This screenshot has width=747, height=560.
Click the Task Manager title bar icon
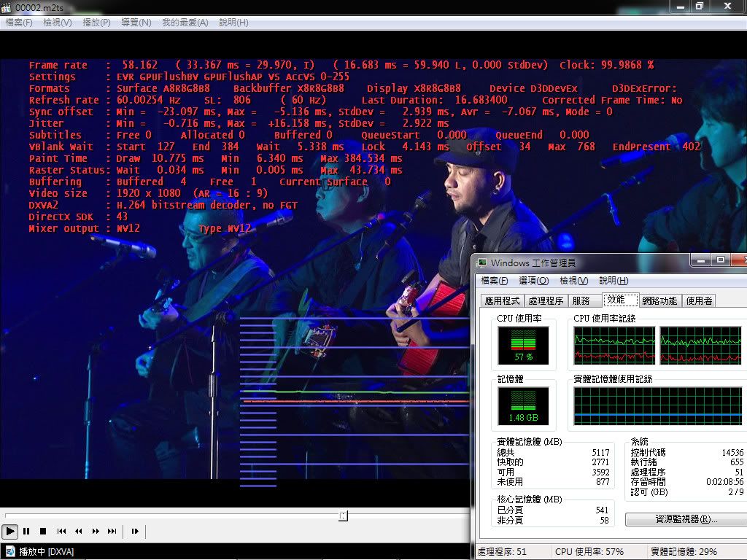(x=482, y=262)
